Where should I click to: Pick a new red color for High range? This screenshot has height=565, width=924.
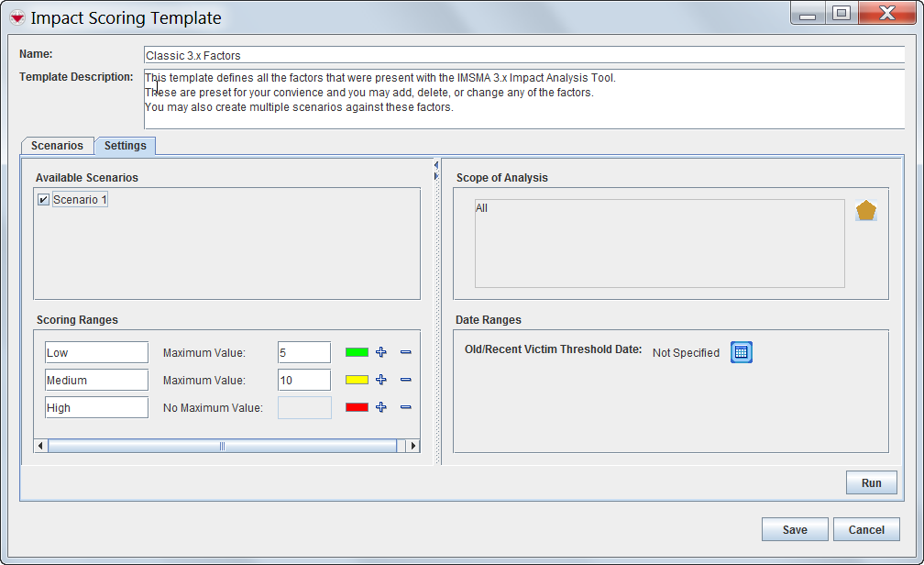[x=357, y=407]
